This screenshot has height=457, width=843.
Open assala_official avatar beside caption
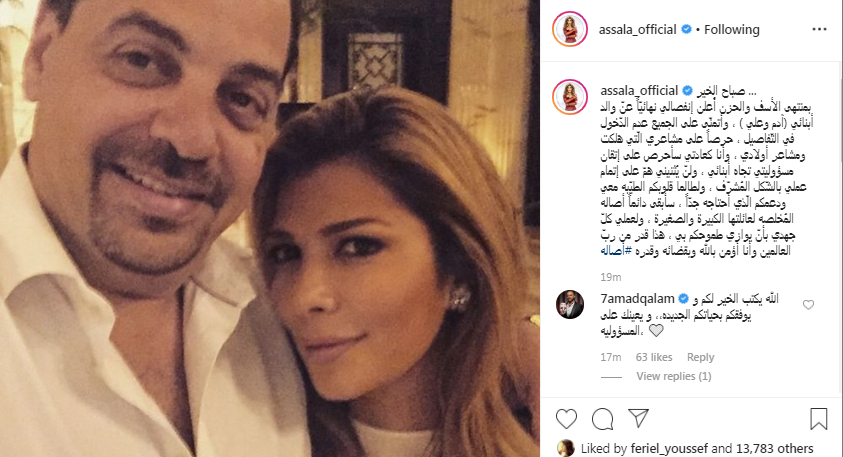[570, 97]
